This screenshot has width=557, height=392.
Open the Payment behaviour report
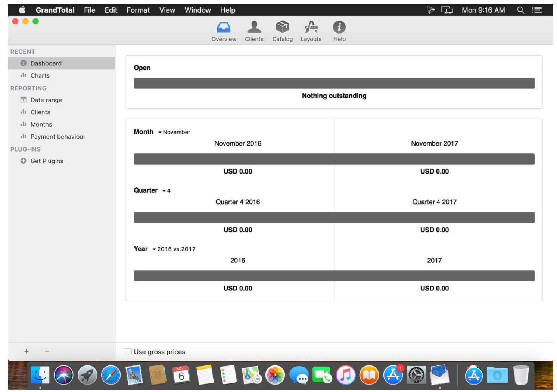62,137
